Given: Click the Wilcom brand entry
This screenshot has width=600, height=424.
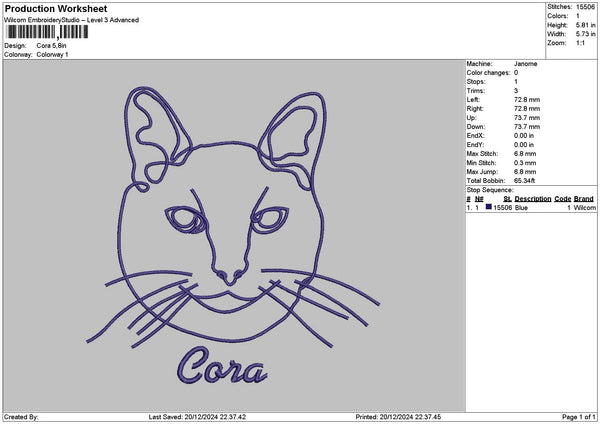Looking at the screenshot, I should click(584, 207).
